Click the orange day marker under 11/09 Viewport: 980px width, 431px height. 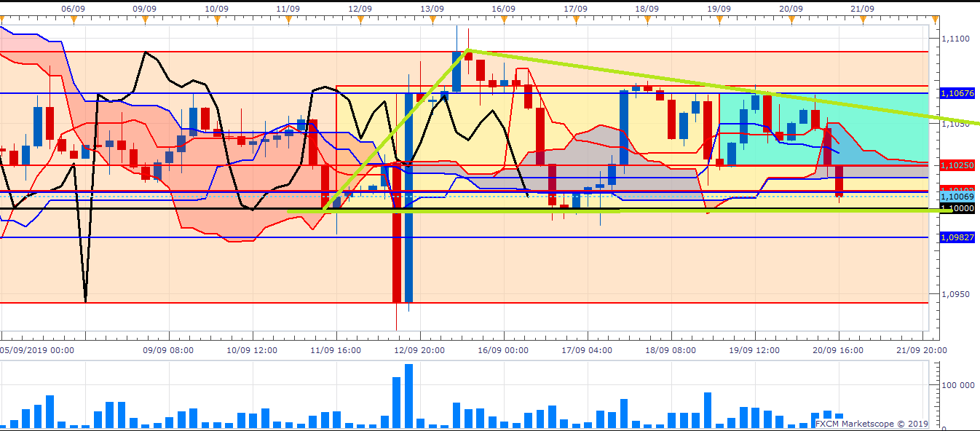point(289,19)
